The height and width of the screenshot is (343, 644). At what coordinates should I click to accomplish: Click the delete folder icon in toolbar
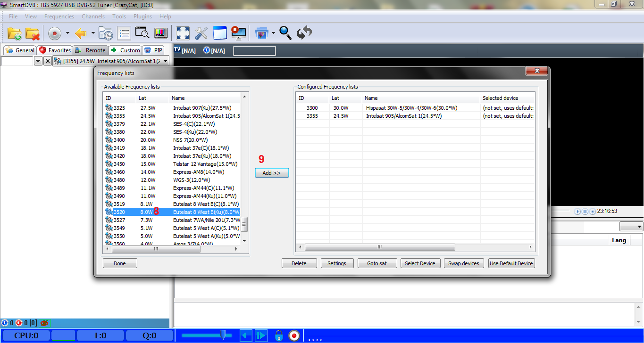33,33
